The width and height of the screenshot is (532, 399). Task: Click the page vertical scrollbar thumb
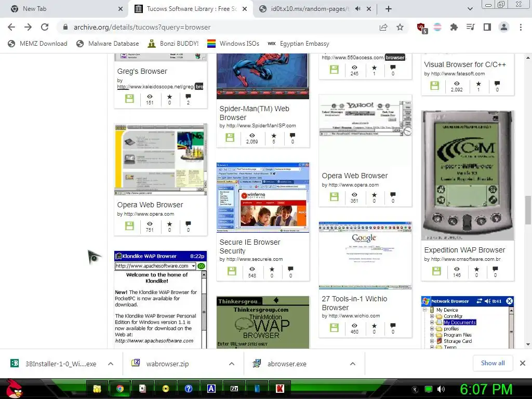tap(528, 210)
